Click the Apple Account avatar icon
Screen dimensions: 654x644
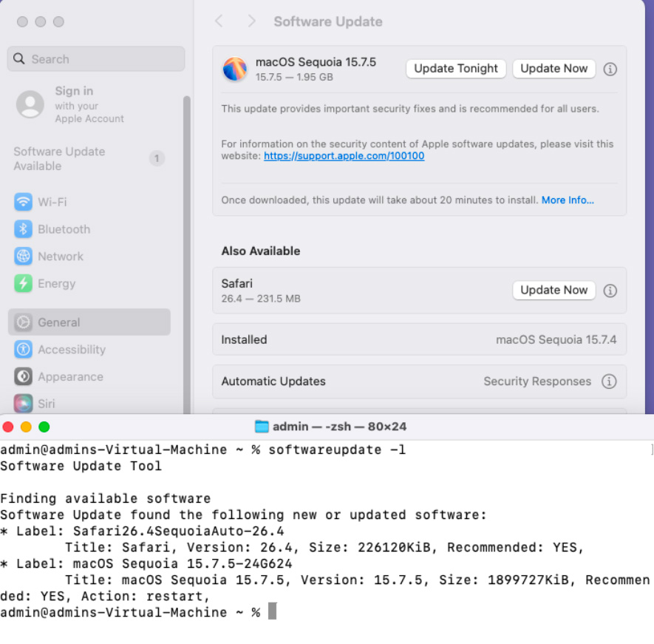coord(30,104)
